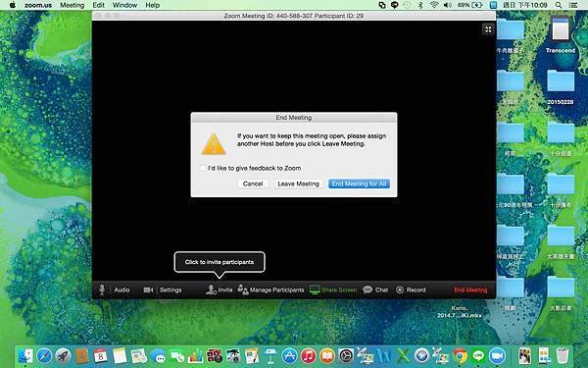Image resolution: width=588 pixels, height=368 pixels.
Task: Click battery status in menu bar
Action: point(469,5)
